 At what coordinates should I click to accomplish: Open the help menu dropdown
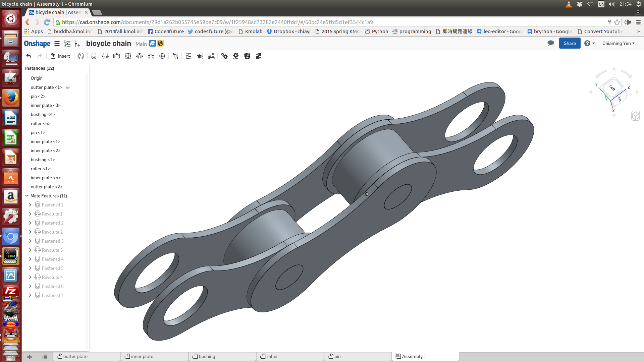(x=589, y=43)
